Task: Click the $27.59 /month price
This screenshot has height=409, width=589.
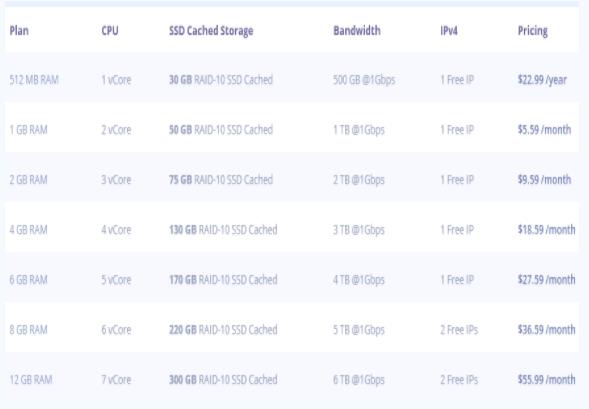Action: point(547,279)
